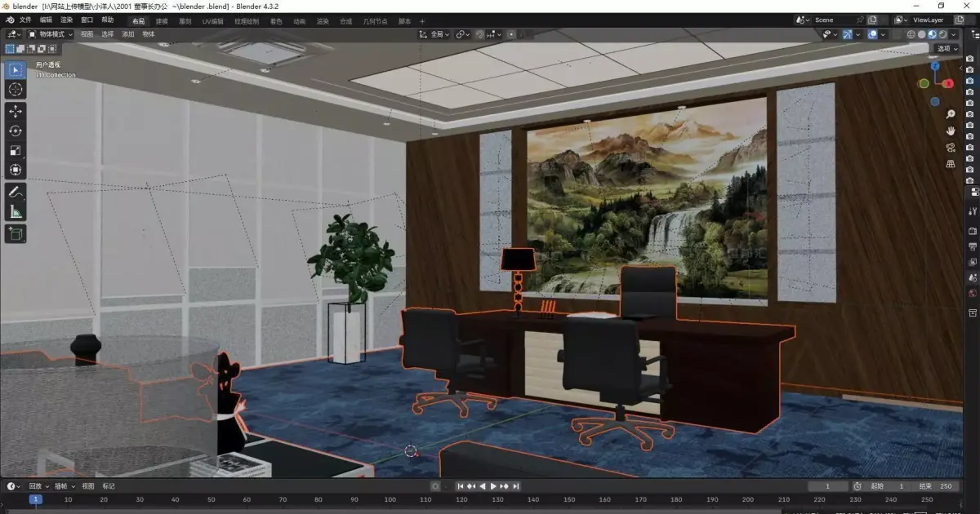The image size is (980, 514).
Task: Click the viewport zoom magnifier icon
Action: point(951,114)
